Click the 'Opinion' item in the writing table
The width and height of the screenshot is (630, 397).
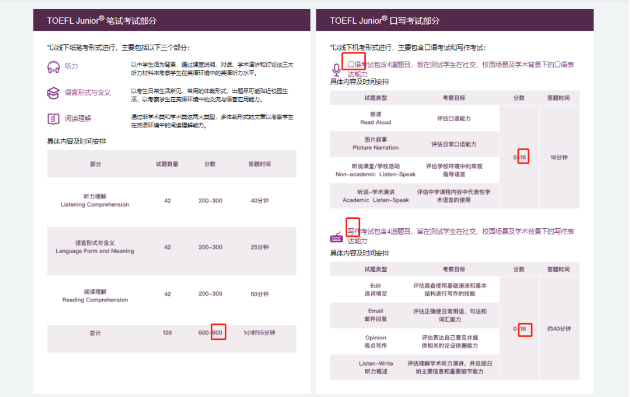pyautogui.click(x=376, y=338)
